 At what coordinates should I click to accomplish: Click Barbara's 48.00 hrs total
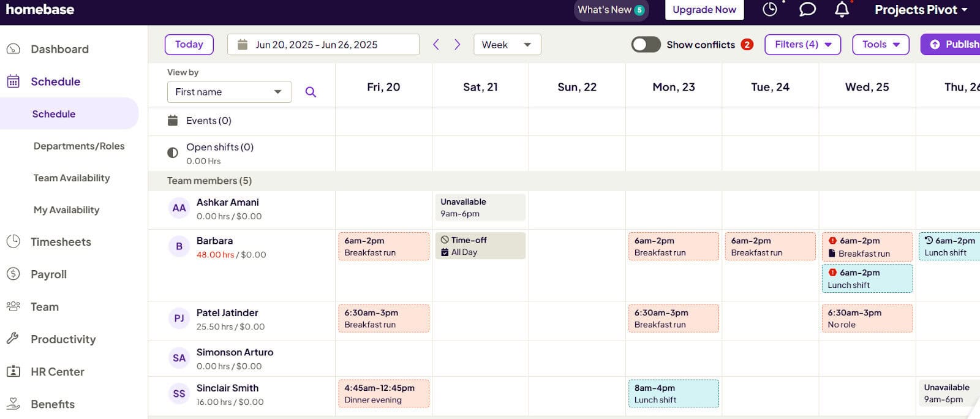click(x=215, y=255)
